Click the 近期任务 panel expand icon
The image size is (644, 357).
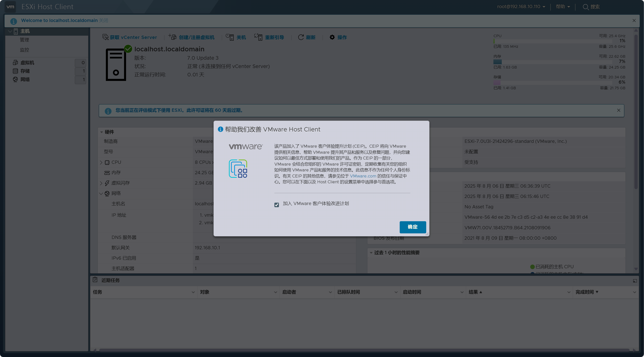[635, 280]
